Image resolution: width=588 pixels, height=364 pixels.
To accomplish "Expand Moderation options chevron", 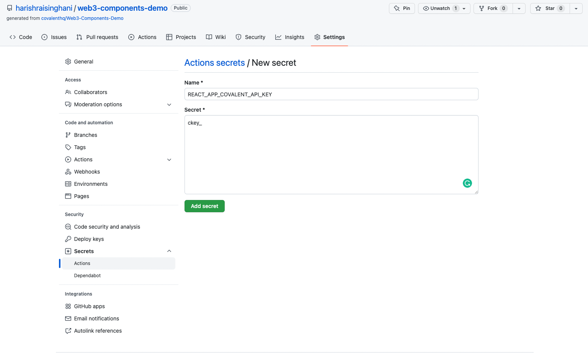I will pos(169,104).
